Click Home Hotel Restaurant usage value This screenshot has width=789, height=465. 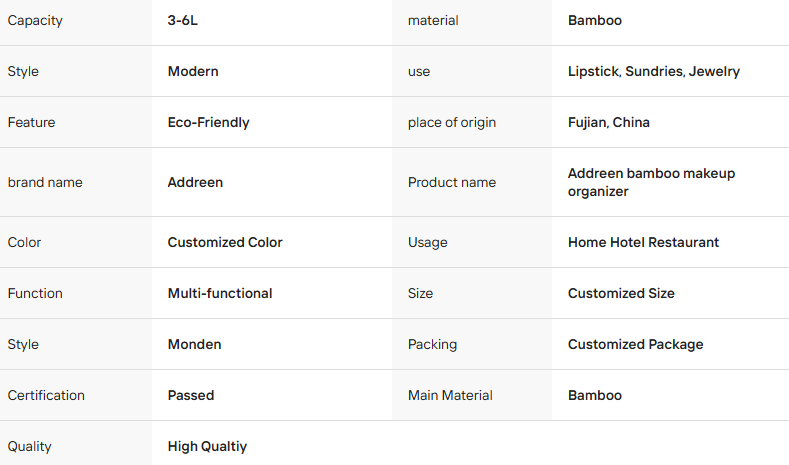tap(644, 242)
